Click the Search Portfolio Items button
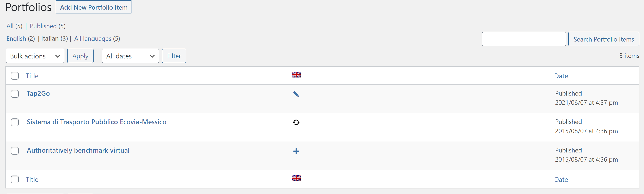The height and width of the screenshot is (194, 644). point(604,39)
